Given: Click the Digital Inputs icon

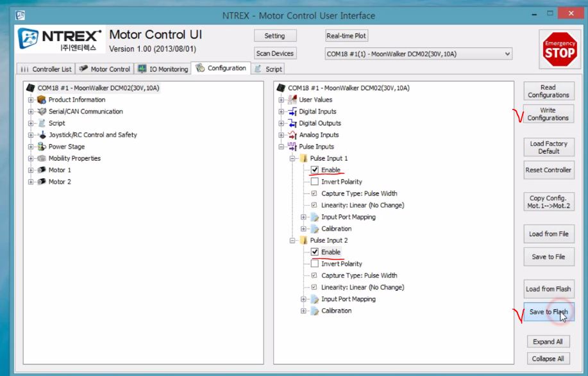Looking at the screenshot, I should tap(292, 111).
